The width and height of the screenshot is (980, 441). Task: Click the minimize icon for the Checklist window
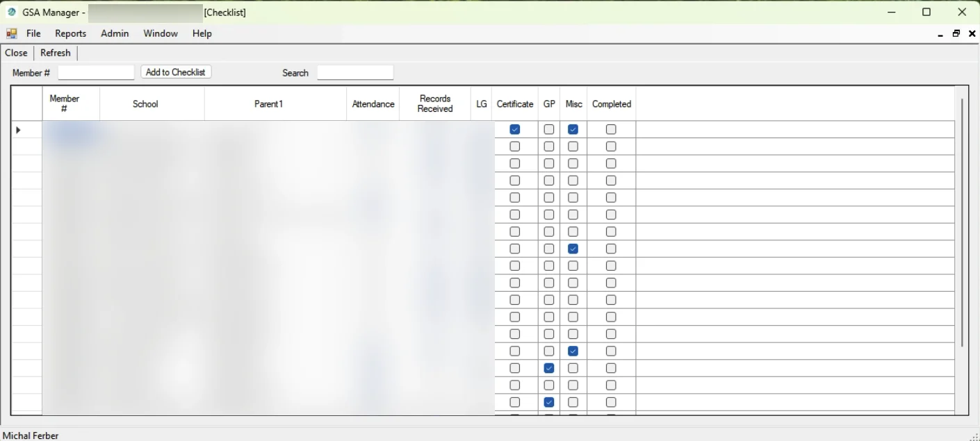940,33
